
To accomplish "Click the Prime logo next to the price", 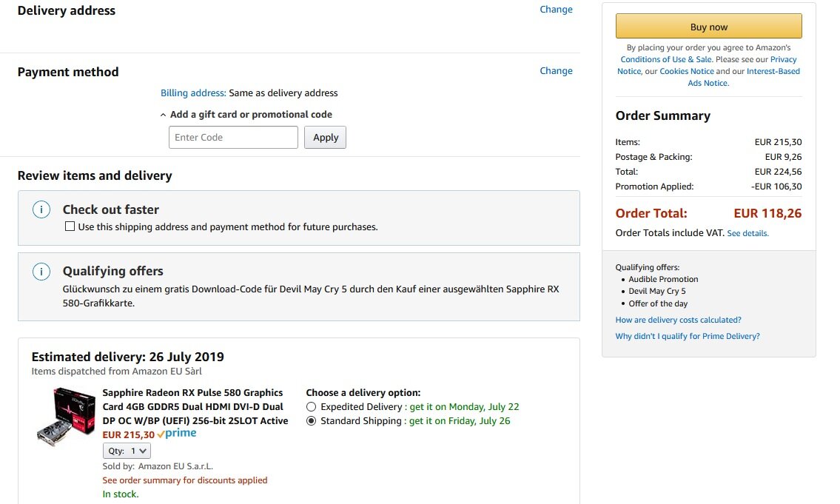I will 177,434.
